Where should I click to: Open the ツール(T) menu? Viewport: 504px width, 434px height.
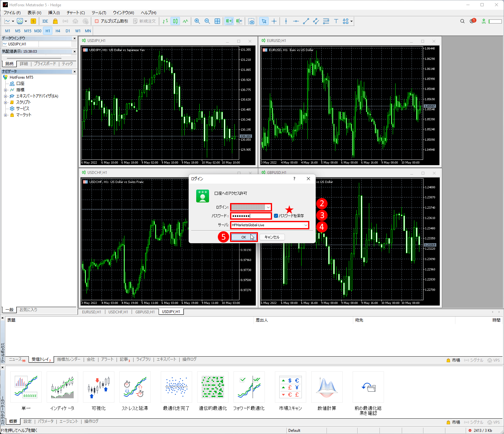(99, 13)
